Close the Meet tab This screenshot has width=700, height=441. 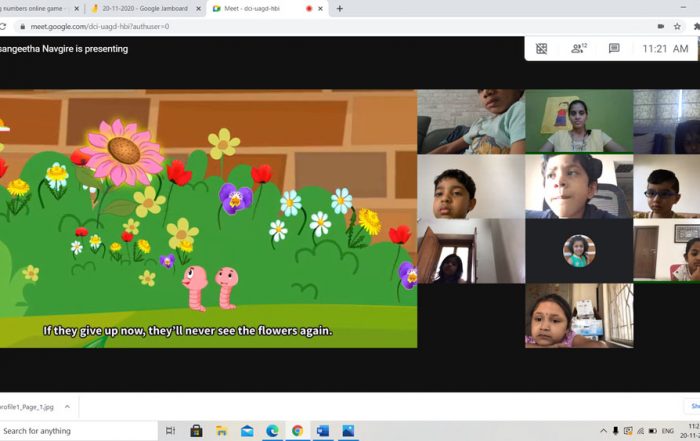click(x=320, y=8)
